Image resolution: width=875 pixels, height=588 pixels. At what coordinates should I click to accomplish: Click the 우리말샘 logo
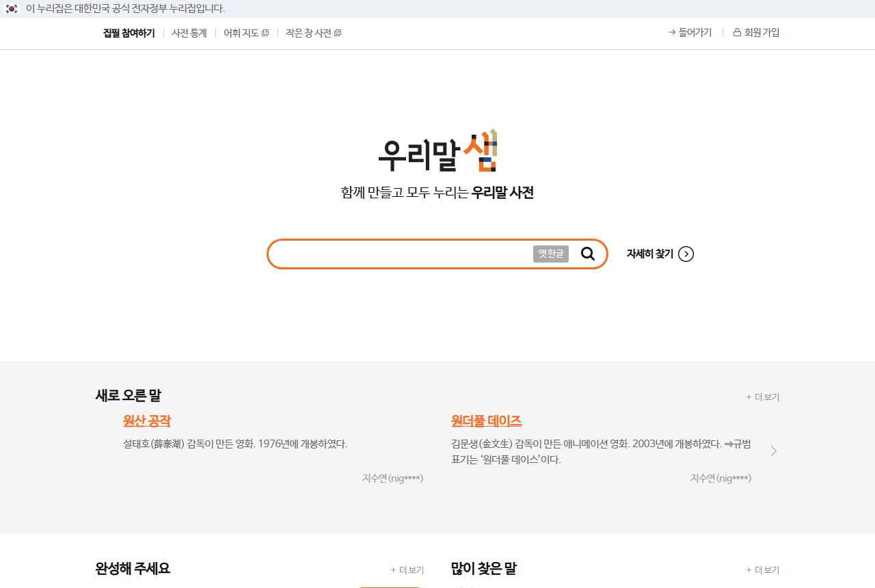coord(437,151)
